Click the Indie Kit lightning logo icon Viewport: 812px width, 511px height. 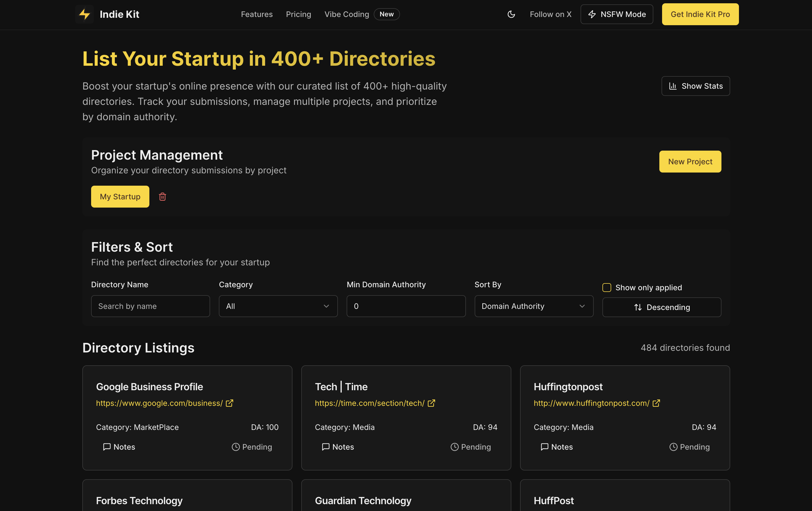click(x=84, y=14)
